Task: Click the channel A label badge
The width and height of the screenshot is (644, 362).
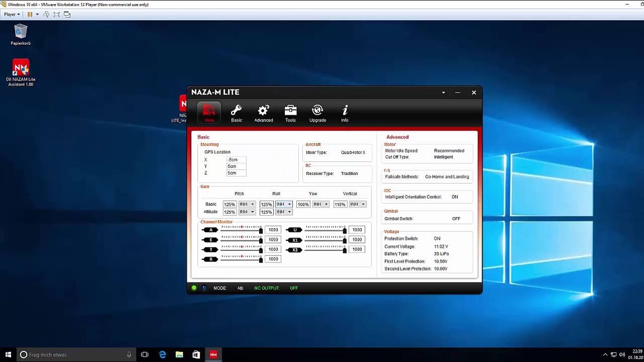Action: coord(210,230)
